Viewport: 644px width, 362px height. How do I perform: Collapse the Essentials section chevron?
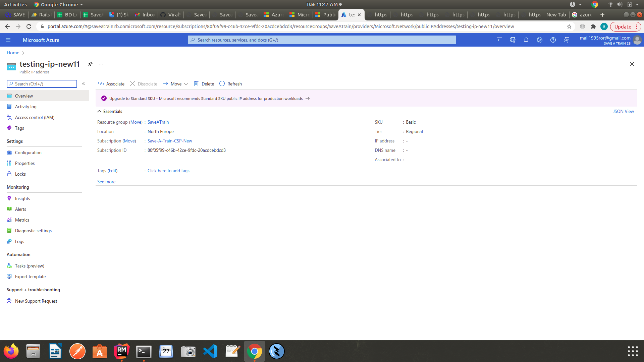(x=99, y=111)
